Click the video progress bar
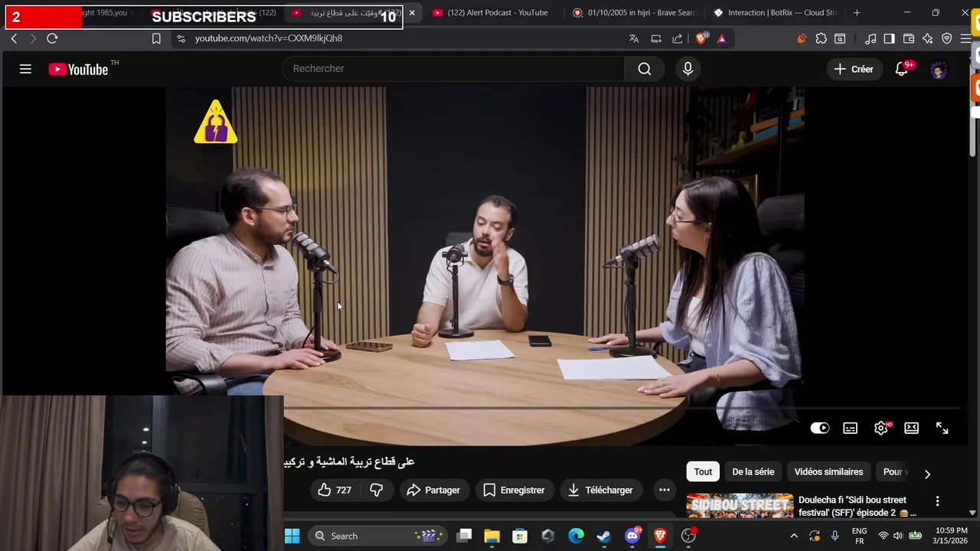 click(x=621, y=409)
